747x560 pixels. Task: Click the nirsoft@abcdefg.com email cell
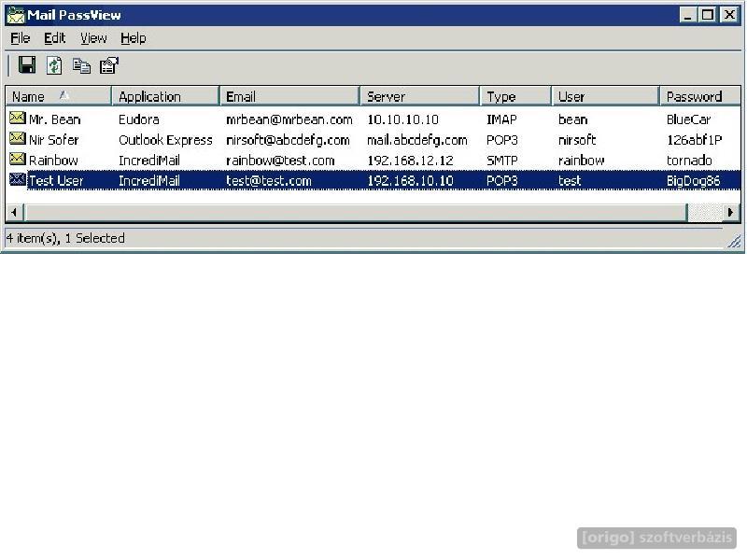coord(288,140)
